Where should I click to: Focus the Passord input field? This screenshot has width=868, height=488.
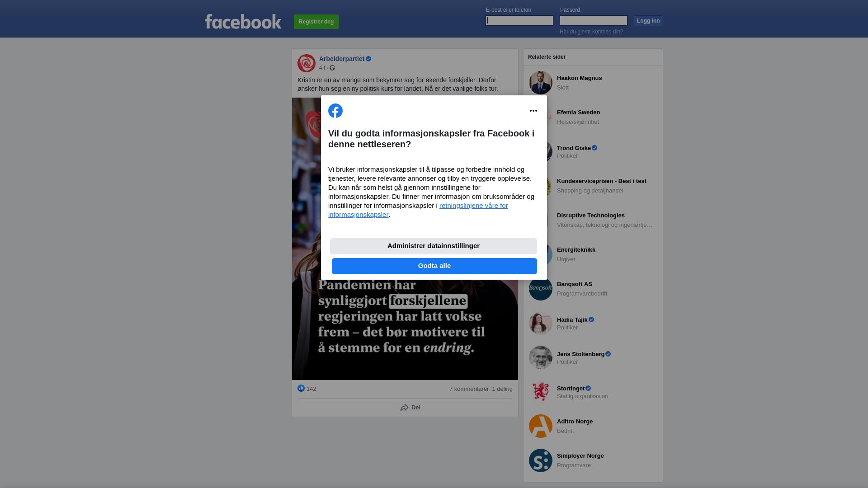tap(594, 21)
